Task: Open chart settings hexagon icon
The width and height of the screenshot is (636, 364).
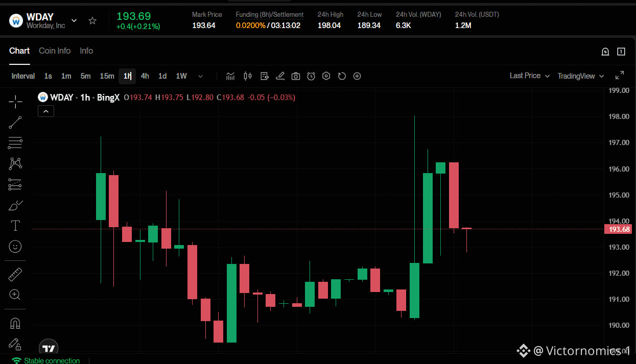Action: pyautogui.click(x=326, y=76)
